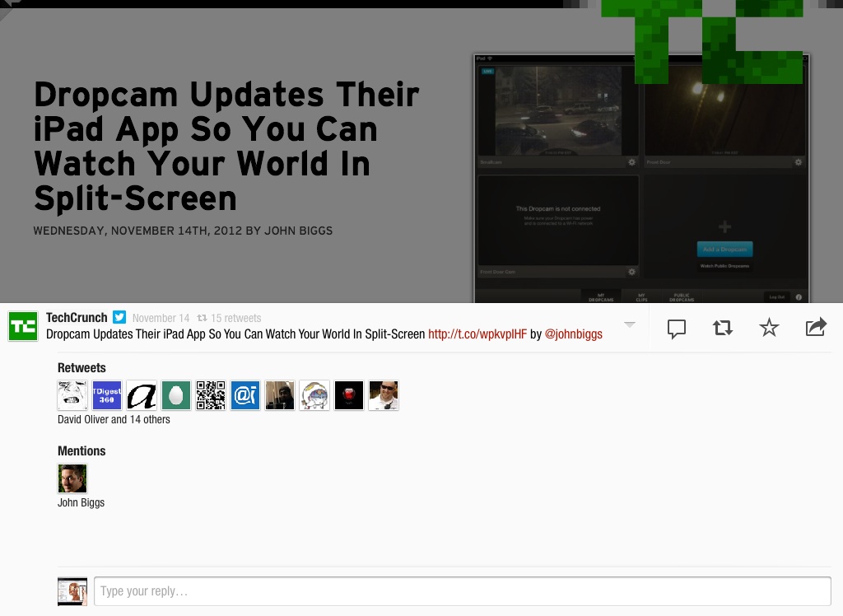Open the blue '@i' retweeter avatar

(245, 395)
